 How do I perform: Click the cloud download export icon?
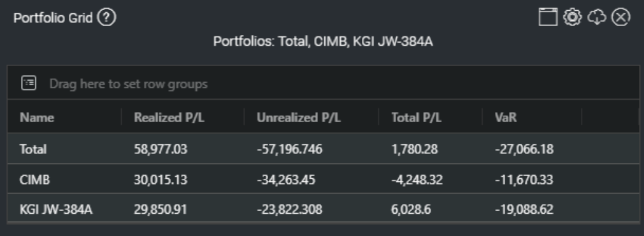[x=597, y=17]
